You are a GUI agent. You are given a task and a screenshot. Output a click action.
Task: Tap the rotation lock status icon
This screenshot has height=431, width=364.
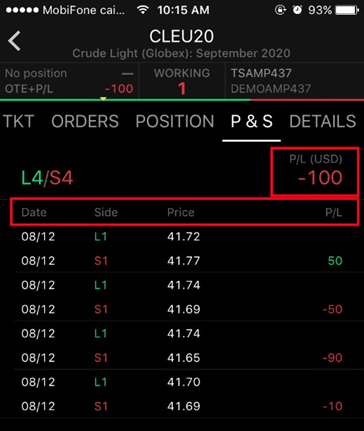(x=280, y=10)
